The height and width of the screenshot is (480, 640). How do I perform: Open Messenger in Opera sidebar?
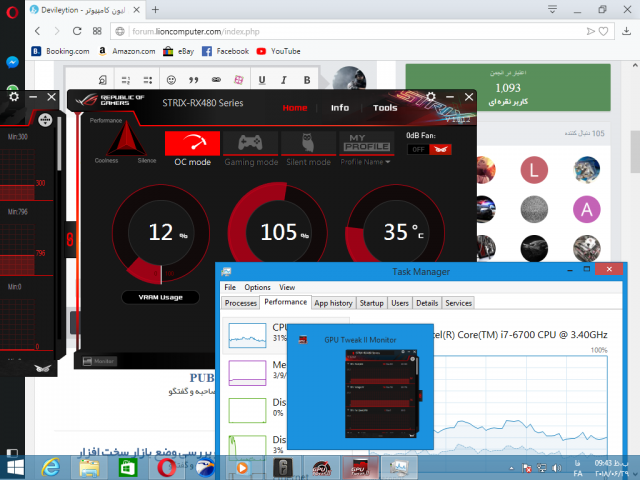click(12, 62)
